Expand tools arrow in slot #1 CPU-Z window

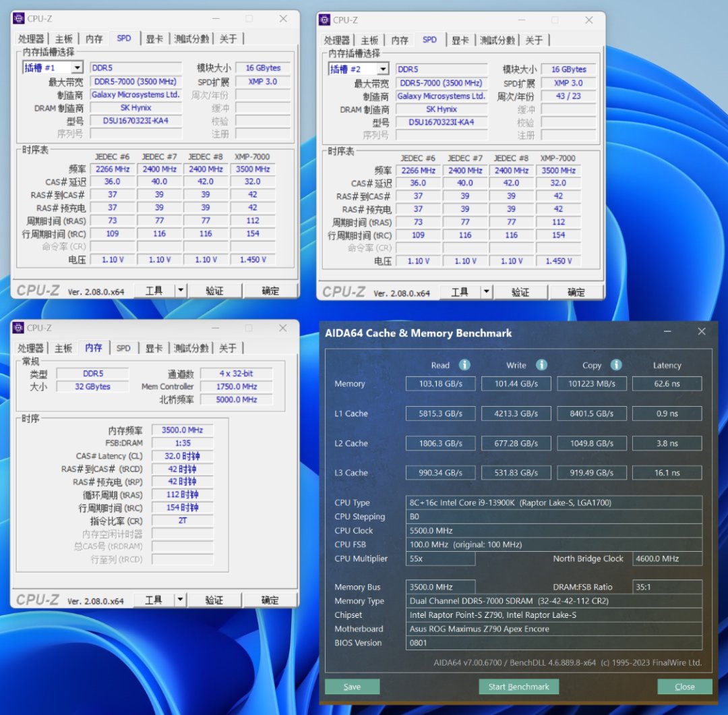coord(181,291)
